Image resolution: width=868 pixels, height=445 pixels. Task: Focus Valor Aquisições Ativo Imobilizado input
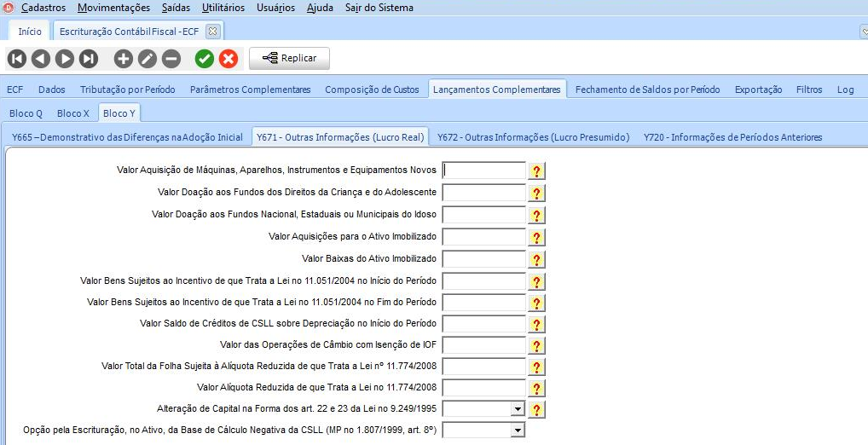[483, 237]
